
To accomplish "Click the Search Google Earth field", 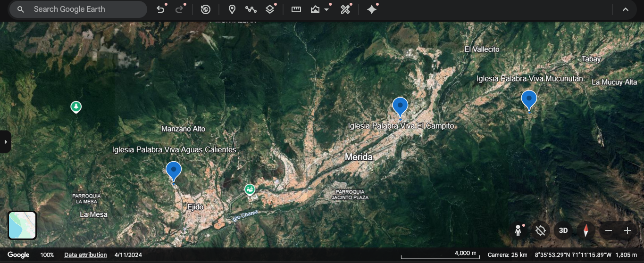I will pos(78,9).
